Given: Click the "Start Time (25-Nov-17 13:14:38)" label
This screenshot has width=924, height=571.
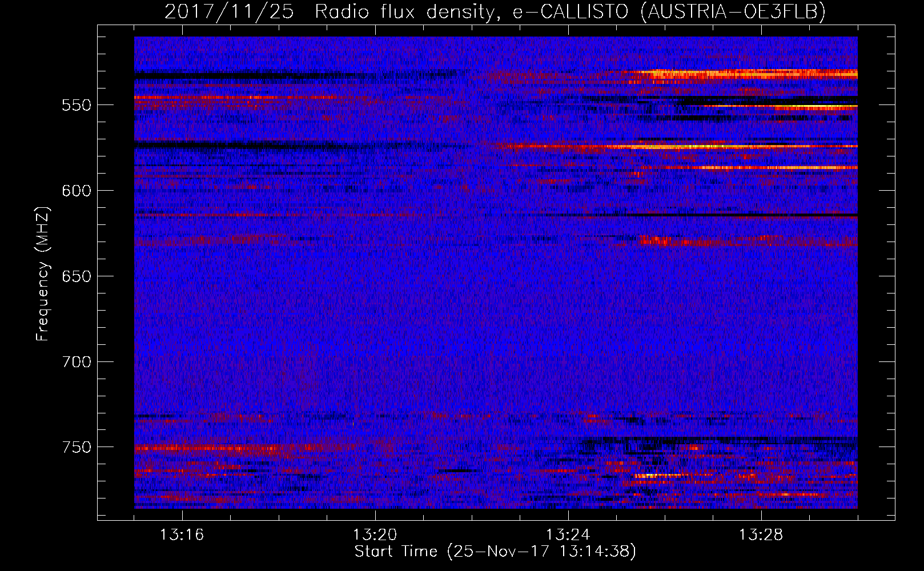Looking at the screenshot, I should [495, 552].
